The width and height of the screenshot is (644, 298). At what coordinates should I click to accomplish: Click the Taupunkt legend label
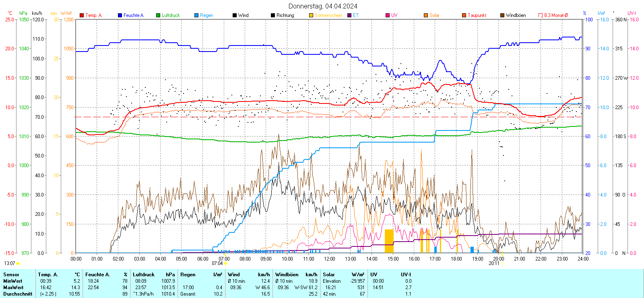477,15
